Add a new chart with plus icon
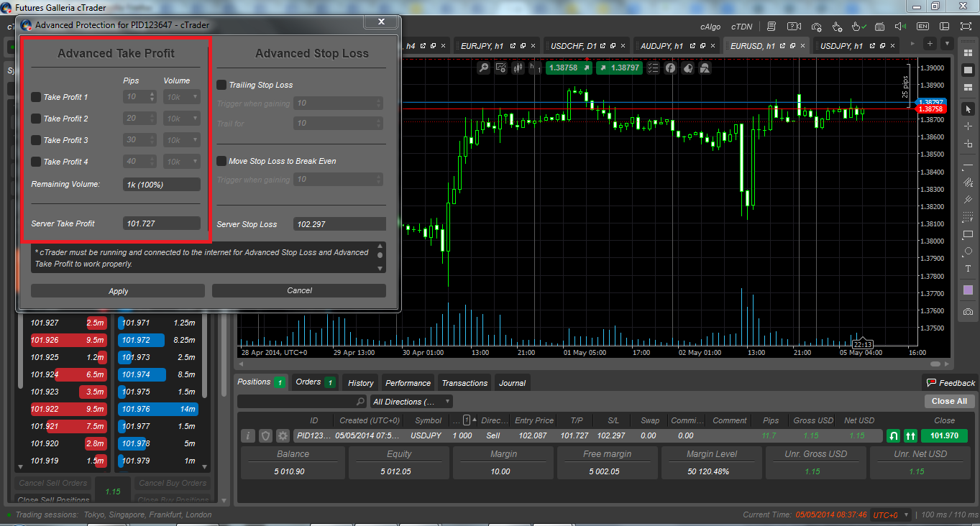The width and height of the screenshot is (980, 526). 930,44
